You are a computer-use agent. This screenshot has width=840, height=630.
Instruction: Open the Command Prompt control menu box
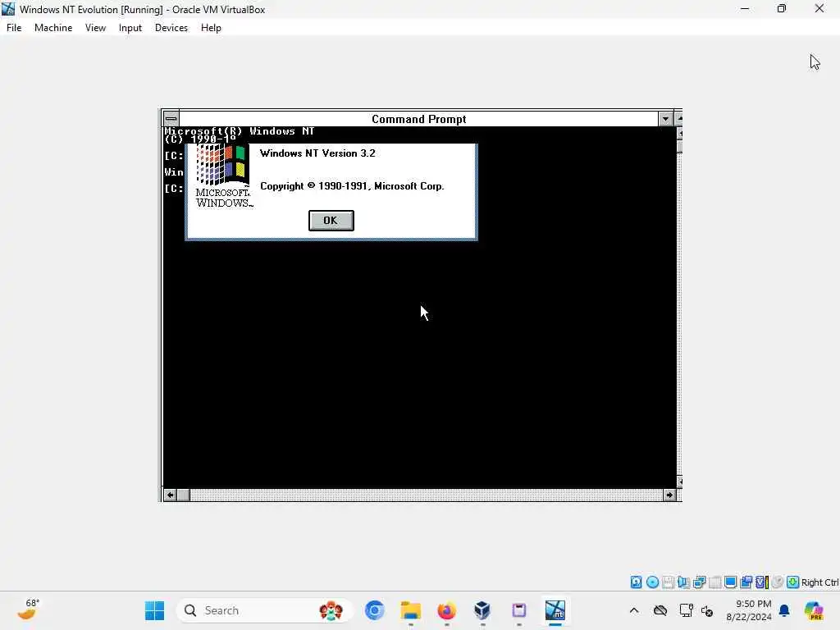click(171, 118)
